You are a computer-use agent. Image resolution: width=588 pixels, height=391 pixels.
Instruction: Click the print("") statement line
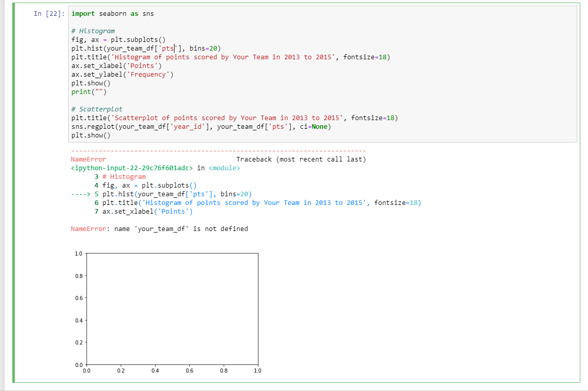tap(90, 92)
